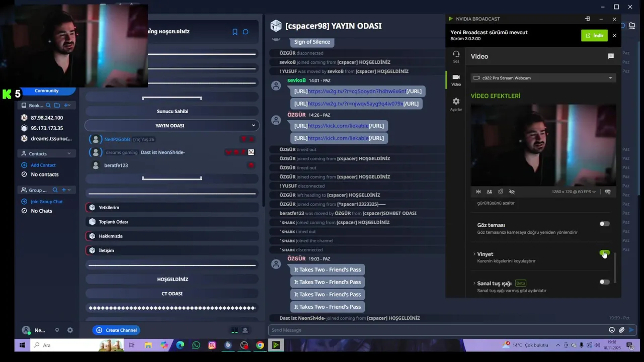
Task: Attach a file with the paperclip icon
Action: (x=622, y=330)
